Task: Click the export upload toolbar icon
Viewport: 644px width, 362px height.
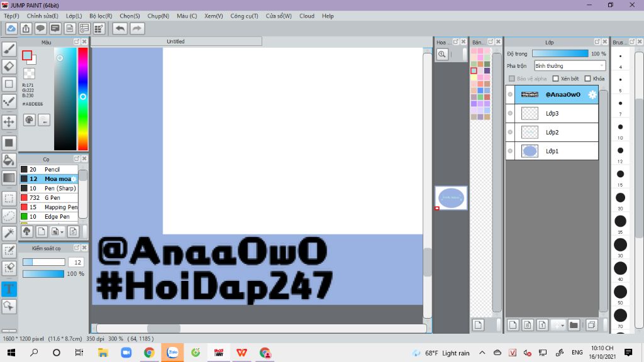Action: coord(26,28)
